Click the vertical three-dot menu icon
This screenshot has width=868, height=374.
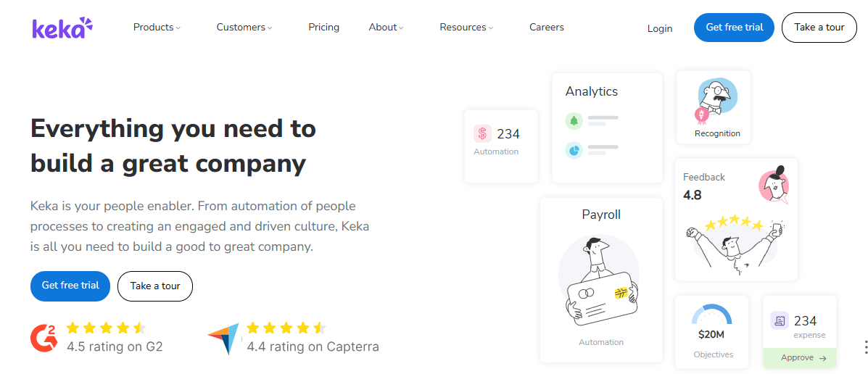point(865,347)
